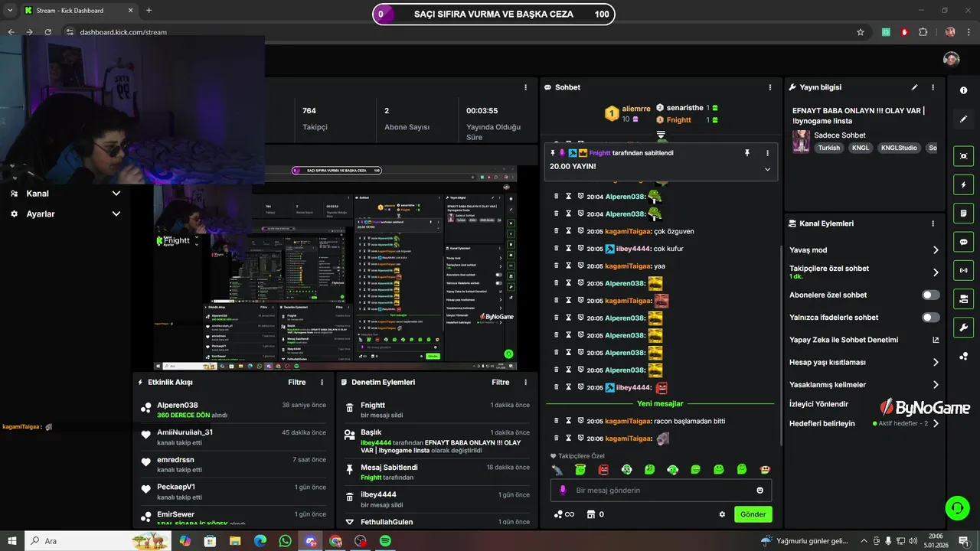Open Yayın bilgisi three-dot menu
Screen dimensions: 980x551
pos(933,87)
